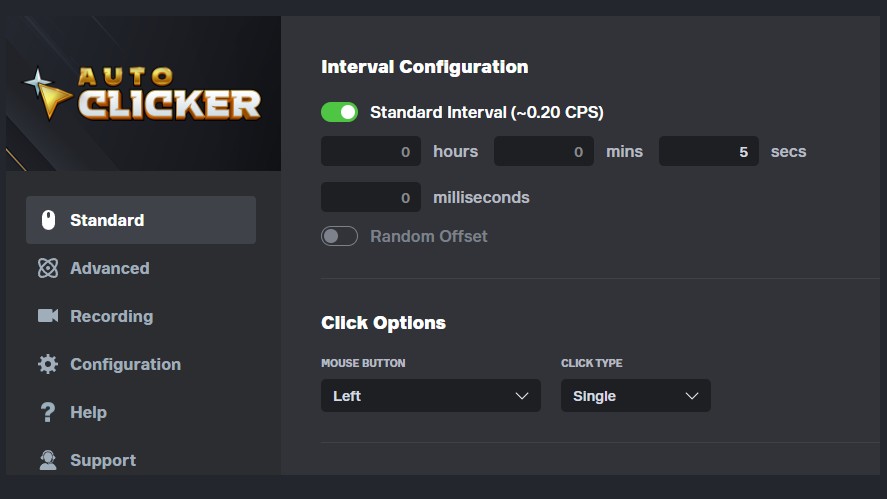Open the Help page
Viewport: 887px width, 499px height.
click(141, 412)
